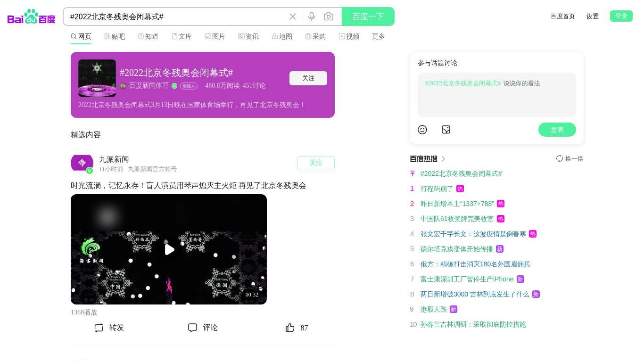Click the 00:32 video duration label
Image resolution: width=644 pixels, height=362 pixels.
(x=252, y=295)
